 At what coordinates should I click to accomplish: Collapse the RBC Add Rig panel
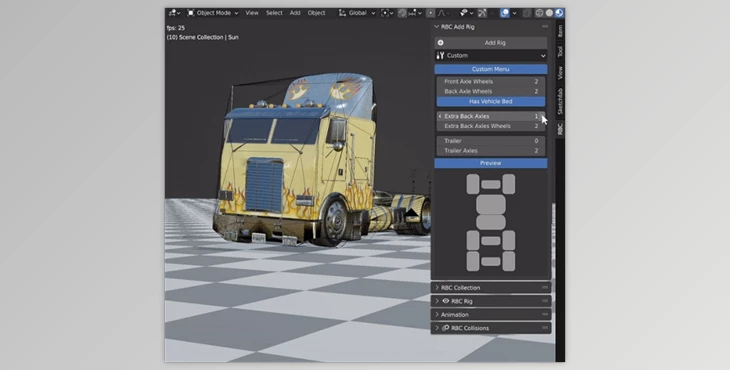[x=437, y=27]
